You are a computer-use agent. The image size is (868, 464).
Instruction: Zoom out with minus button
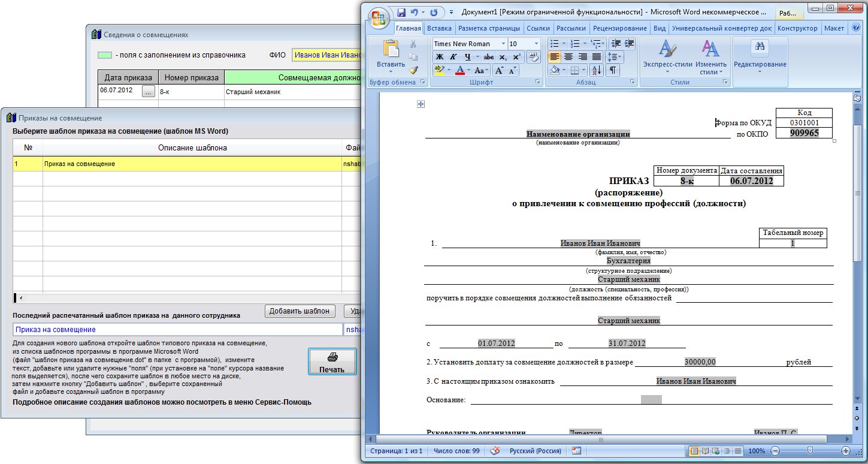click(x=775, y=451)
